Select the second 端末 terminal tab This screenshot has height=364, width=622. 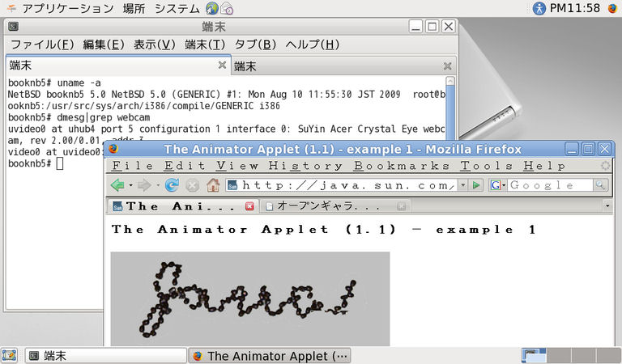click(x=343, y=66)
